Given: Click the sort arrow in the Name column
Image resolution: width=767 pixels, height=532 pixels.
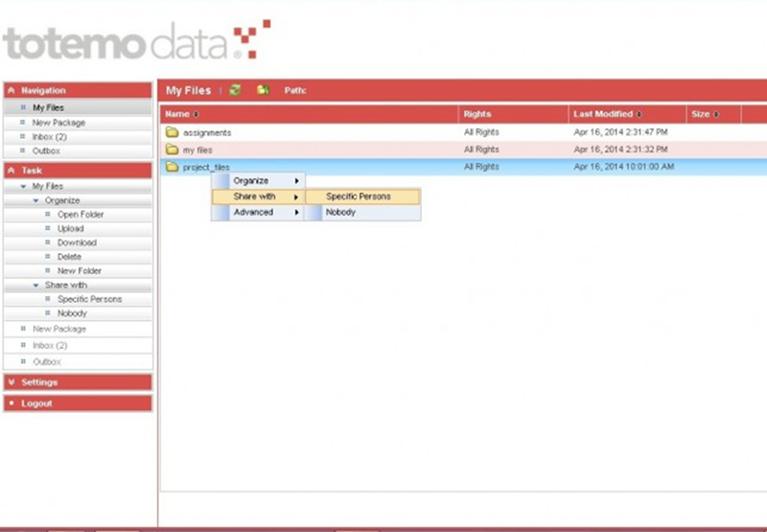Looking at the screenshot, I should pyautogui.click(x=197, y=114).
